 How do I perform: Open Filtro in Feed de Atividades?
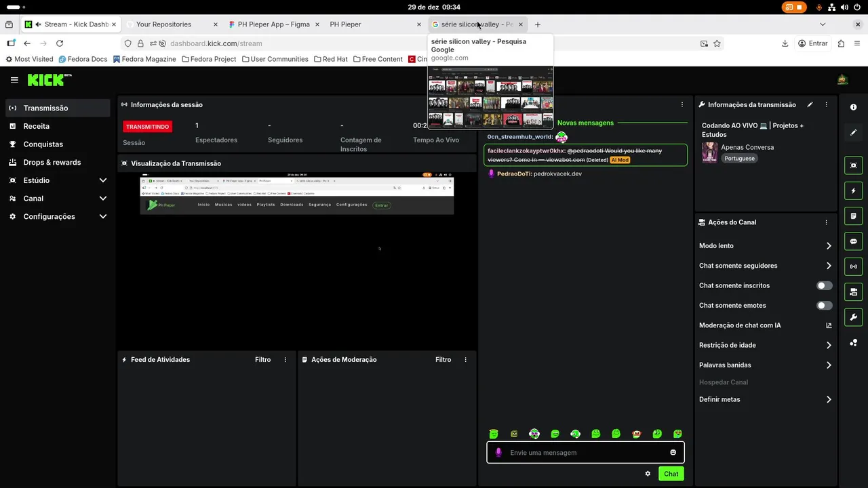click(262, 360)
